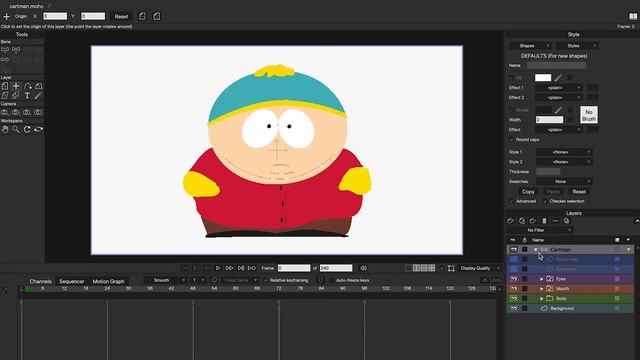The width and height of the screenshot is (640, 360).
Task: Hide the Eyes layer
Action: click(x=513, y=279)
